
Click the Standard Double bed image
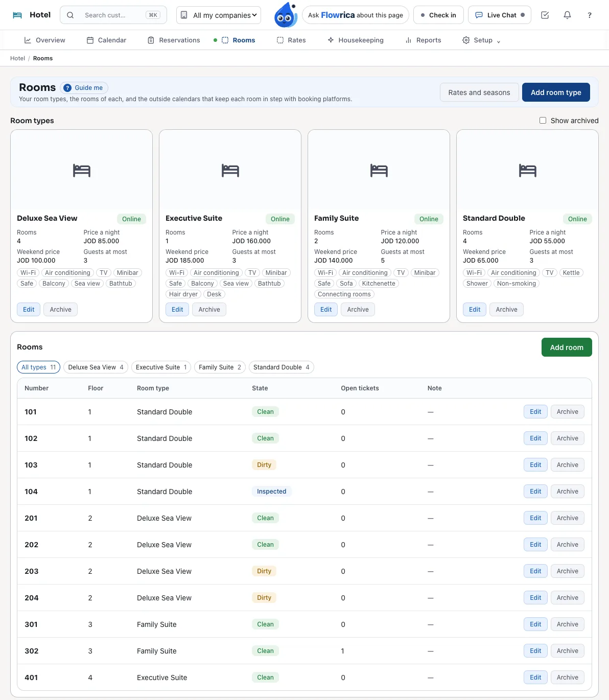[x=528, y=170]
